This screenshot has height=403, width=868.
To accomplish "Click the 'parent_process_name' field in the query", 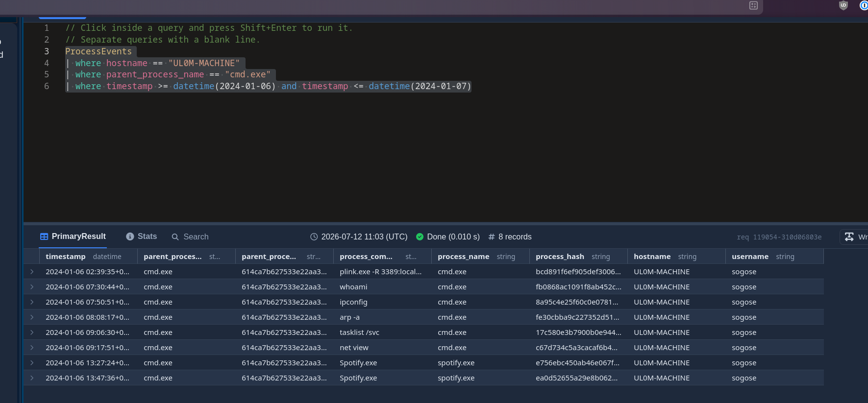I will [x=155, y=74].
